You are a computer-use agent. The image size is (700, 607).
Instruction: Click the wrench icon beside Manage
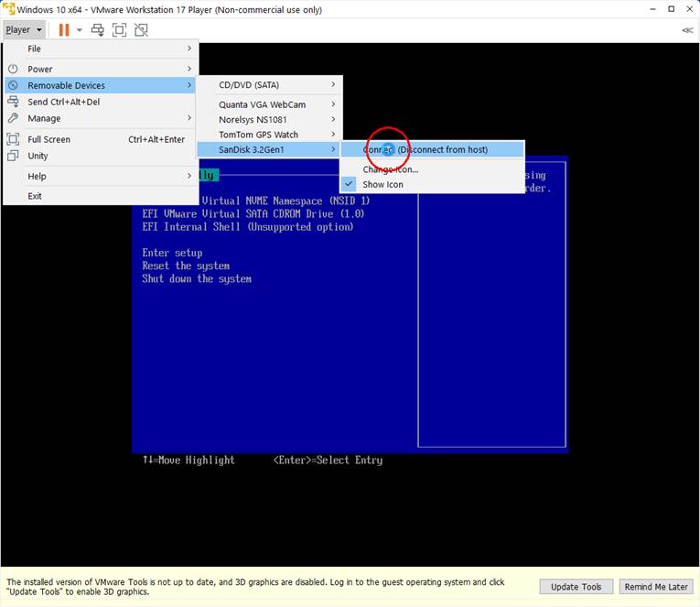(x=13, y=118)
